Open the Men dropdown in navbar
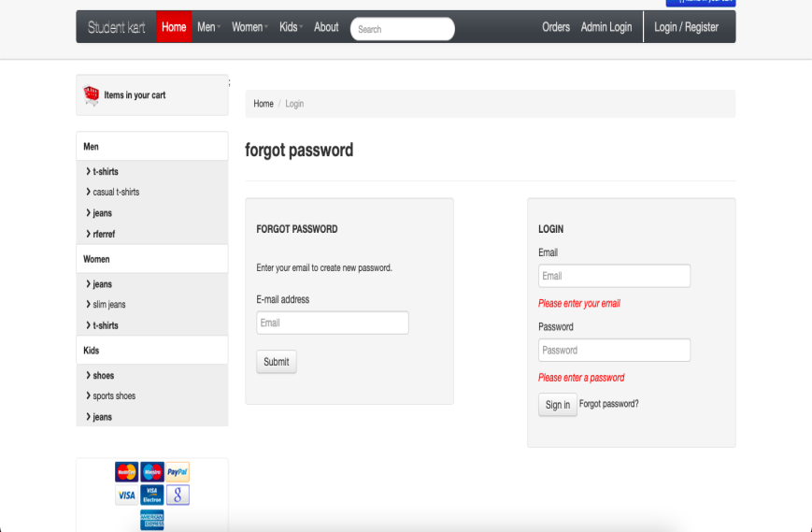 [x=208, y=27]
